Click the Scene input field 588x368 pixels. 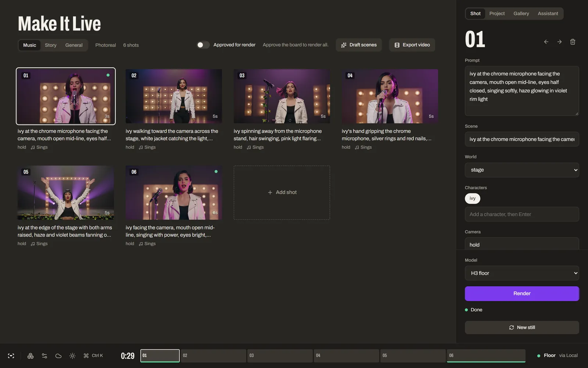(522, 139)
